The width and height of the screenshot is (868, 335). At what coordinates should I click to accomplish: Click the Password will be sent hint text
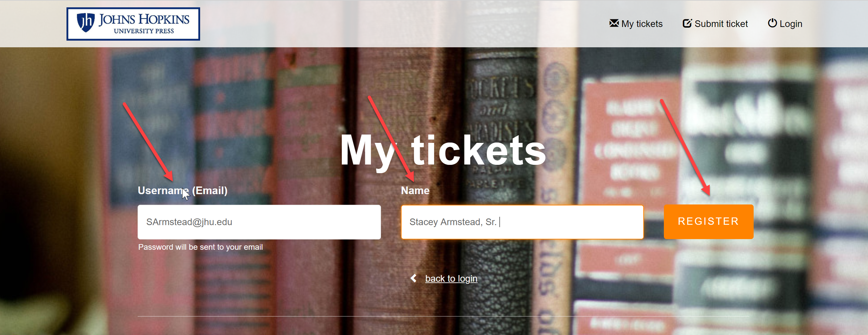pyautogui.click(x=200, y=247)
